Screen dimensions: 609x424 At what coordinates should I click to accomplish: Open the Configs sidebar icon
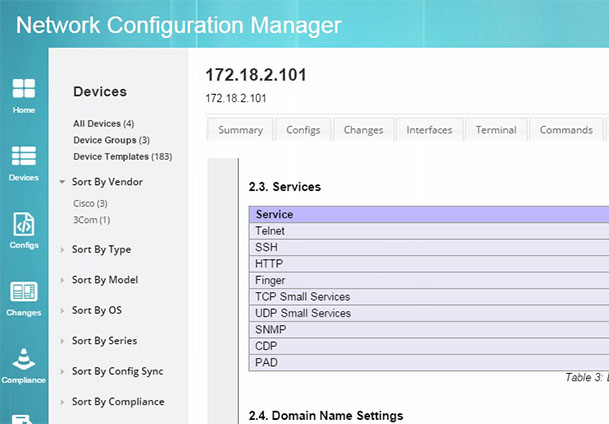coord(24,229)
